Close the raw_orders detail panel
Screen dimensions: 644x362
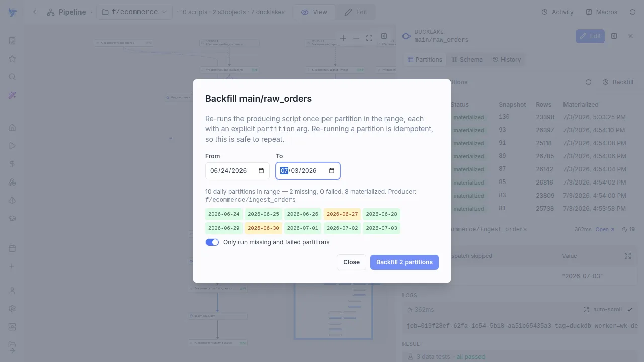pos(630,36)
